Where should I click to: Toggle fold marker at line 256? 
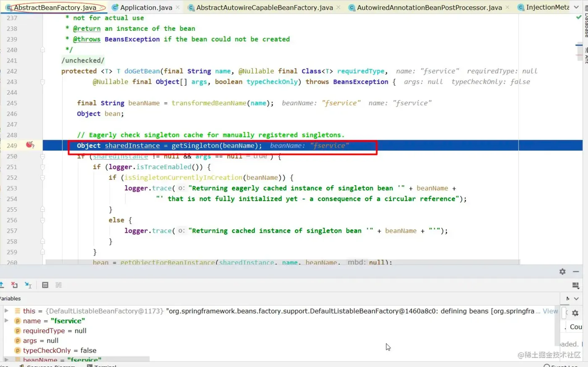click(42, 220)
